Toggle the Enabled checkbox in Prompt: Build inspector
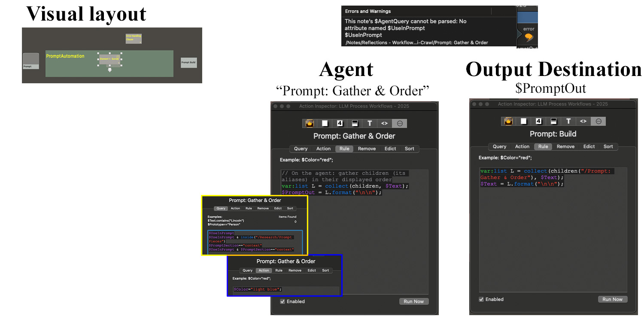The image size is (644, 322). [x=481, y=299]
